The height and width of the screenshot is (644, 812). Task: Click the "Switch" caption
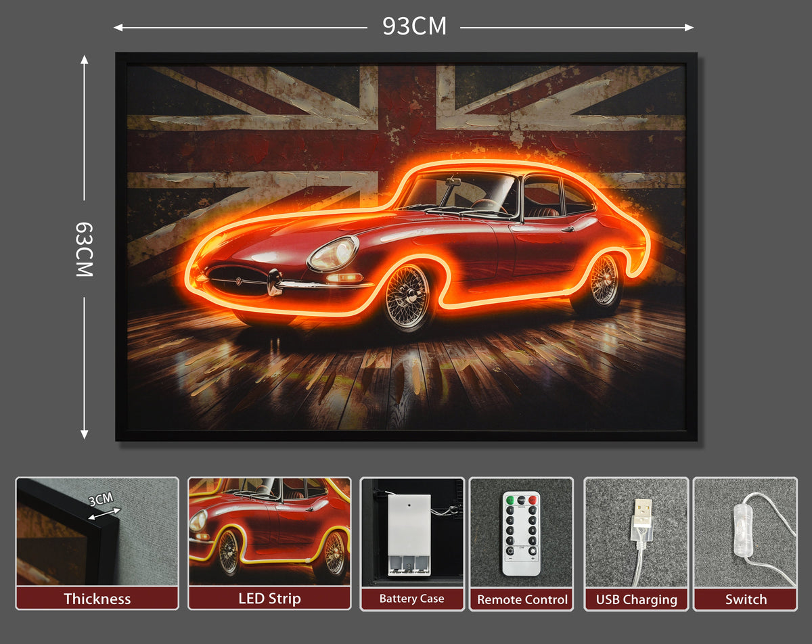(x=746, y=599)
